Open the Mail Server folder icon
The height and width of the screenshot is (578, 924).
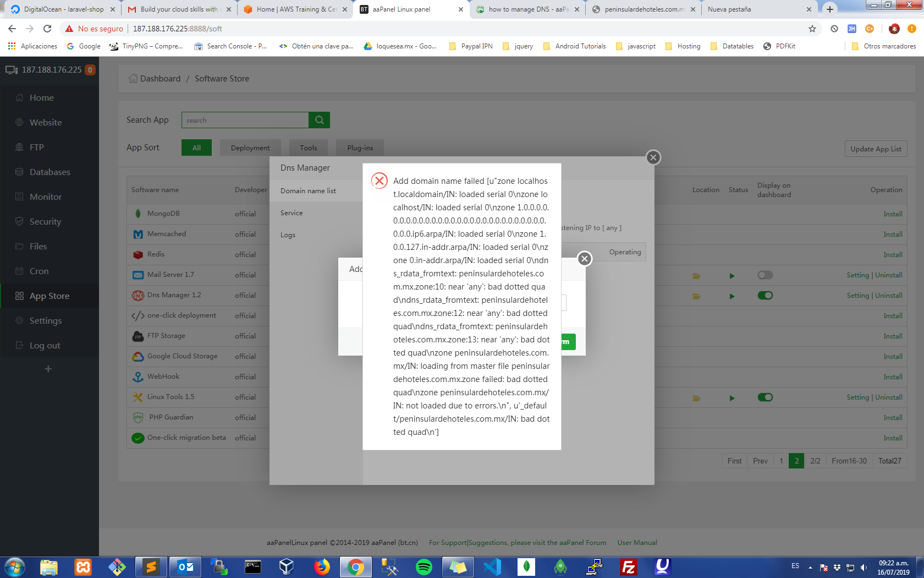pos(696,275)
